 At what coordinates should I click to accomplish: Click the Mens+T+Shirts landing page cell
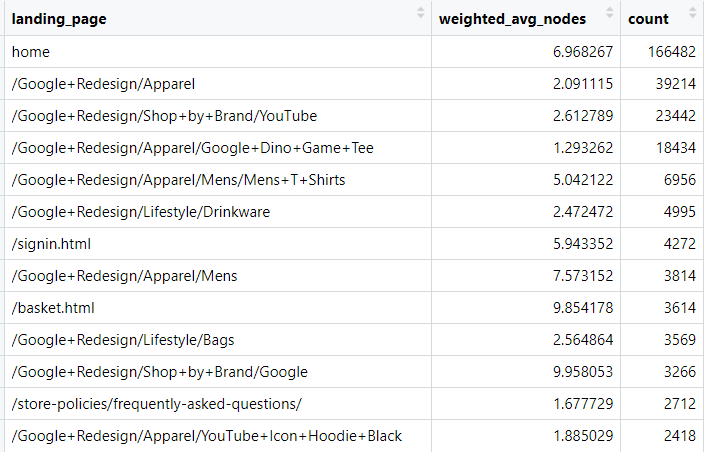(179, 180)
